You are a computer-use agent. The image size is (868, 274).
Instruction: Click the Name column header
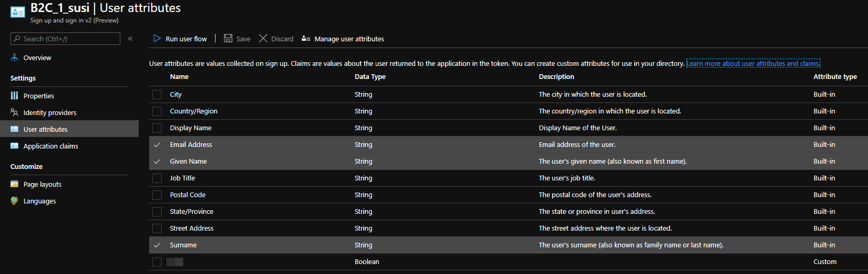tap(179, 76)
